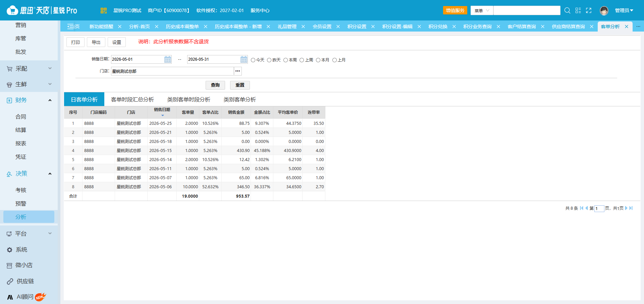Open end date calendar picker icon

tap(244, 59)
